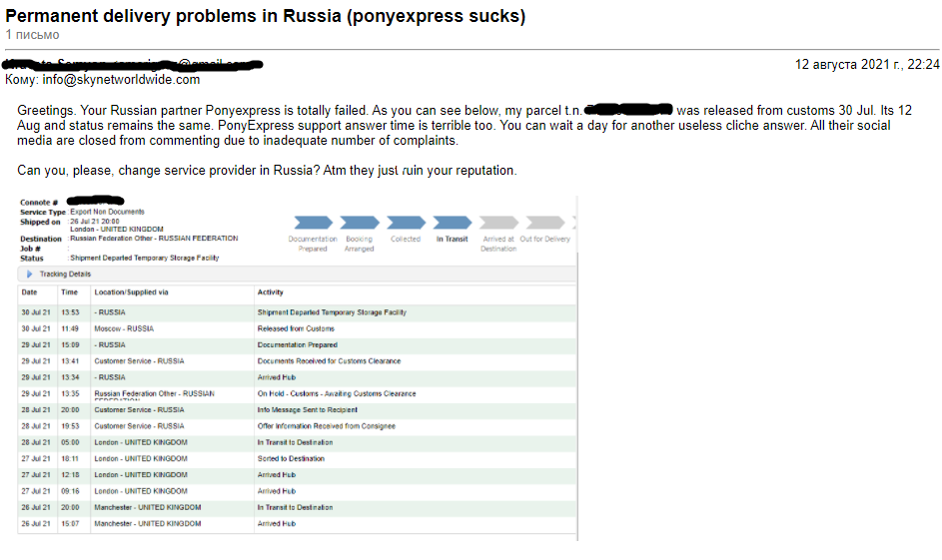Click 'Russian Federation Other - RUSSIAN FEDERATION' destination value
942x560 pixels.
coord(155,239)
